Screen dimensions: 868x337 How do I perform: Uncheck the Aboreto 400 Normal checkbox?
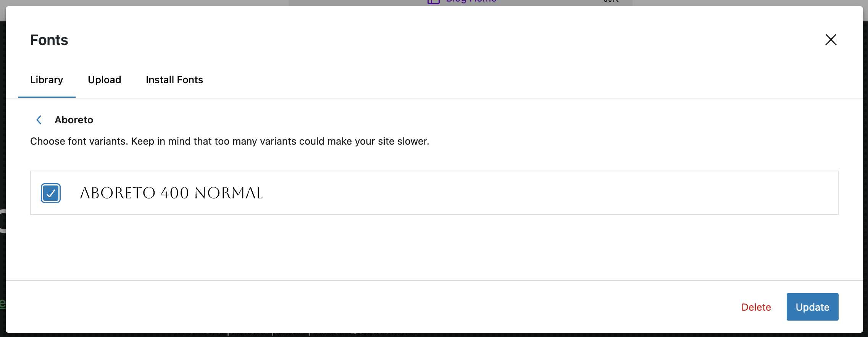pyautogui.click(x=51, y=193)
